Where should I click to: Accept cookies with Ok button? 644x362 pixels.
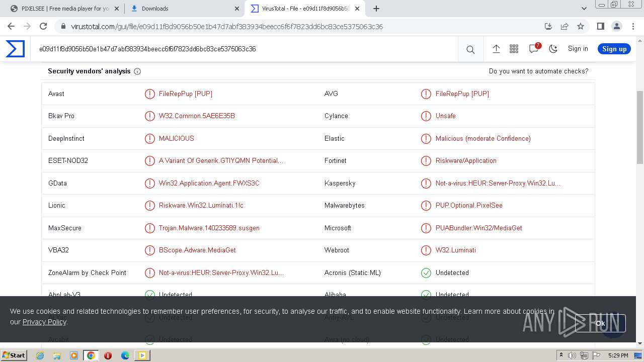[600, 323]
